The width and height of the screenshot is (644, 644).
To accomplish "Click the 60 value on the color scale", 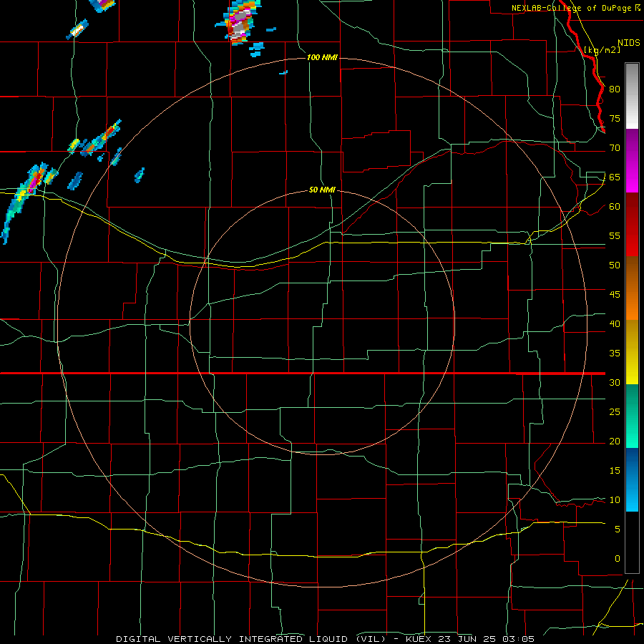I will (x=615, y=207).
